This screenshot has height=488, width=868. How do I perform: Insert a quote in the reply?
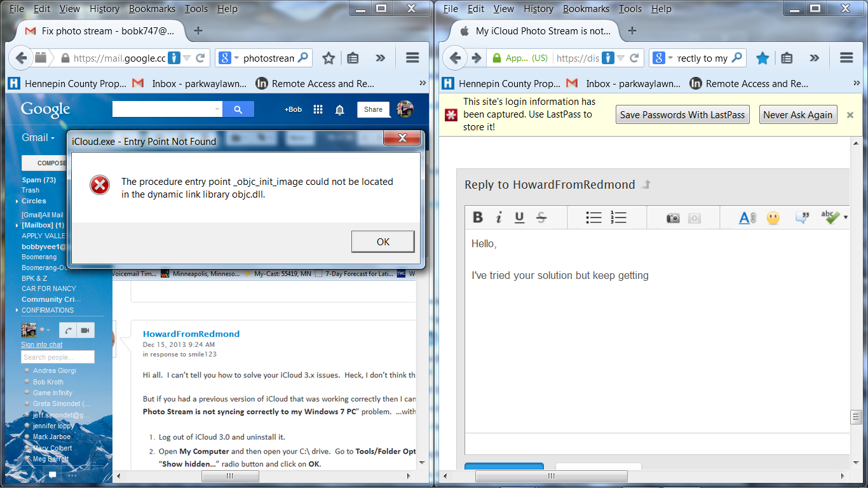pyautogui.click(x=802, y=217)
